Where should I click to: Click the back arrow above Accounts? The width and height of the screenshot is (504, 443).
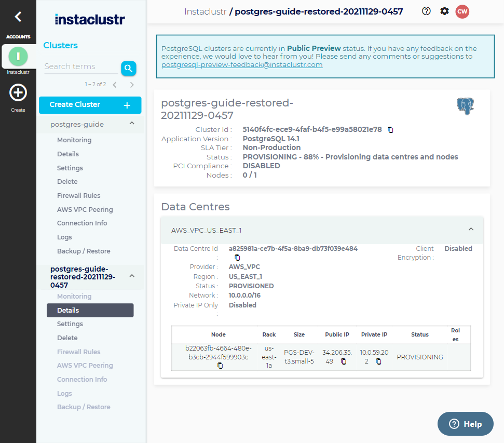18,17
